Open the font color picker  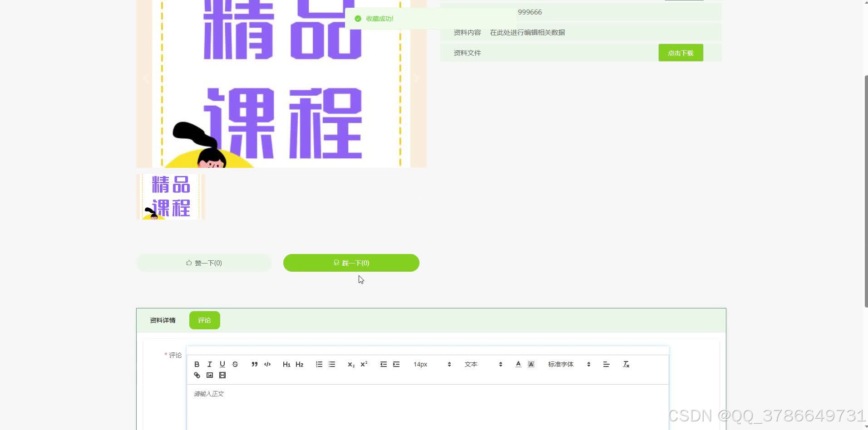pyautogui.click(x=518, y=364)
